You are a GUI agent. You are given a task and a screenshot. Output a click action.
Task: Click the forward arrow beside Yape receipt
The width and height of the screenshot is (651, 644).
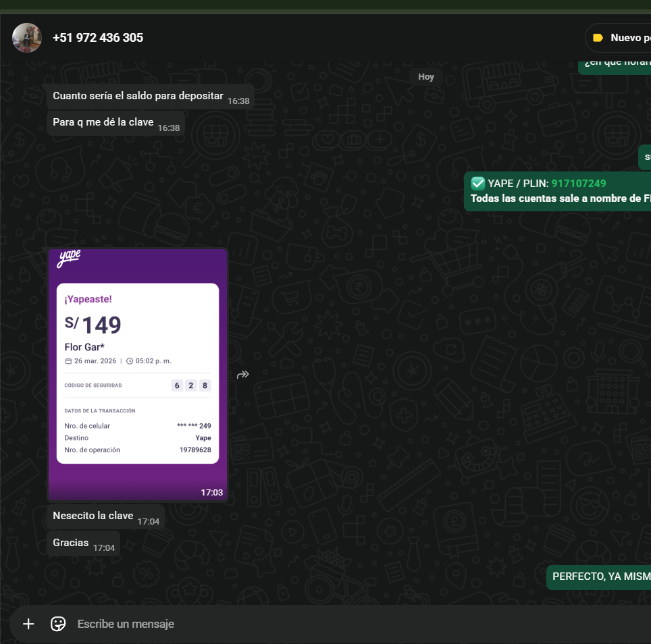[x=243, y=374]
